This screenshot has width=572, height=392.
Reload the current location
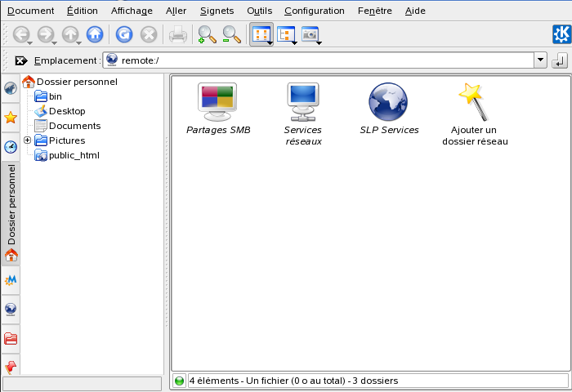tap(123, 34)
